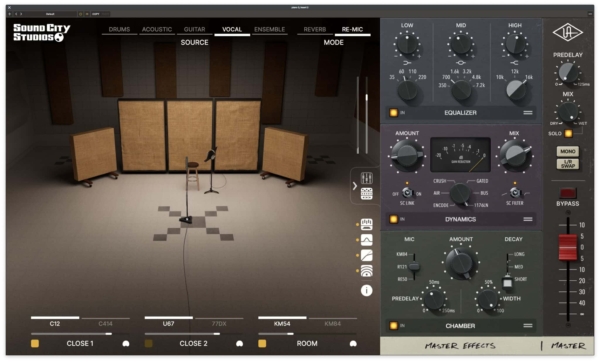Image resolution: width=600 pixels, height=362 pixels.
Task: Open the Master Effects tab
Action: point(460,346)
